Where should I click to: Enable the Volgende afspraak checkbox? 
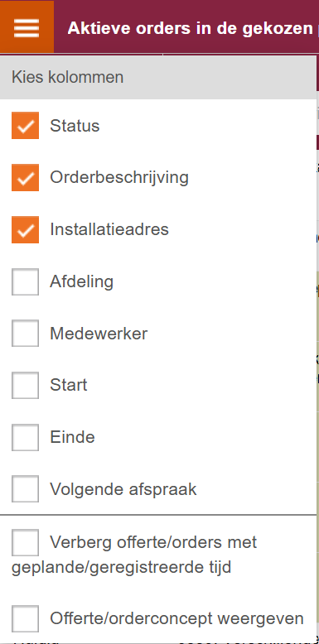coord(25,489)
